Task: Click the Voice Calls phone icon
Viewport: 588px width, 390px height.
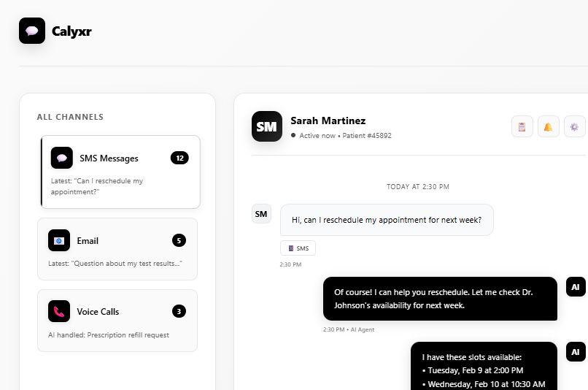Action: [59, 311]
